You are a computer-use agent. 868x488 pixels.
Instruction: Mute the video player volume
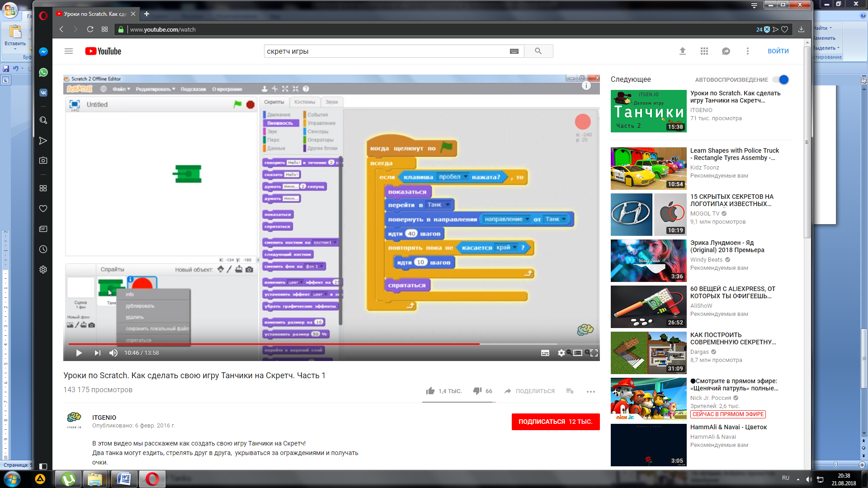[x=113, y=353]
